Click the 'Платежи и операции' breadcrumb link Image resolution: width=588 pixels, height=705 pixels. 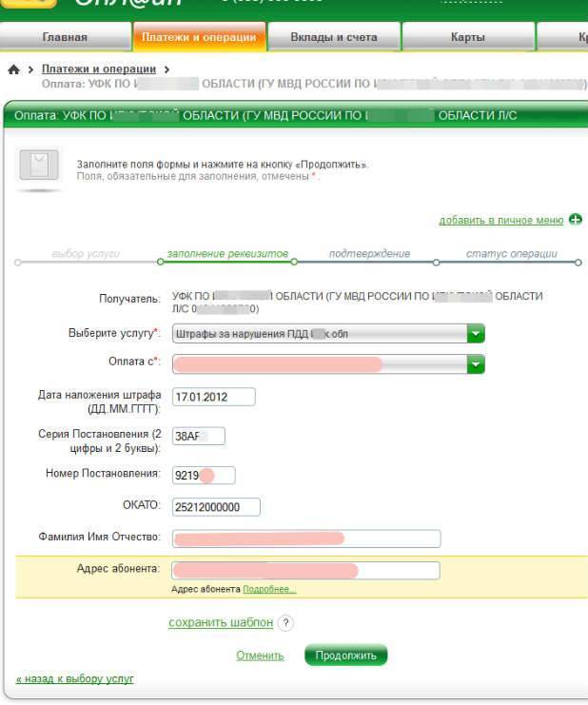[x=99, y=69]
